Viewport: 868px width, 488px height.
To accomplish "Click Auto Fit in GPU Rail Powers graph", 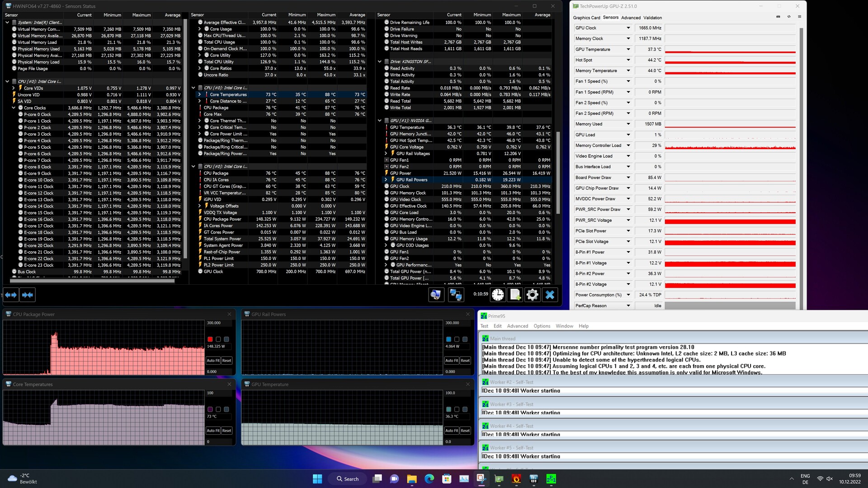I will (x=452, y=361).
